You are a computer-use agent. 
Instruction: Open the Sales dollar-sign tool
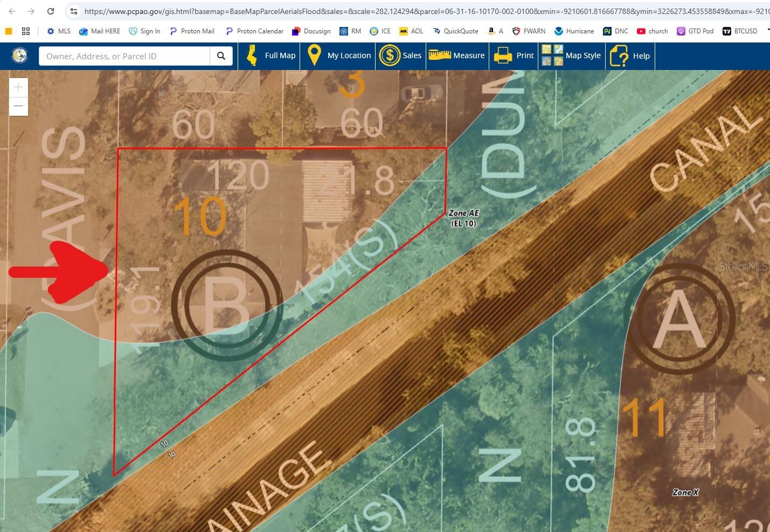390,55
